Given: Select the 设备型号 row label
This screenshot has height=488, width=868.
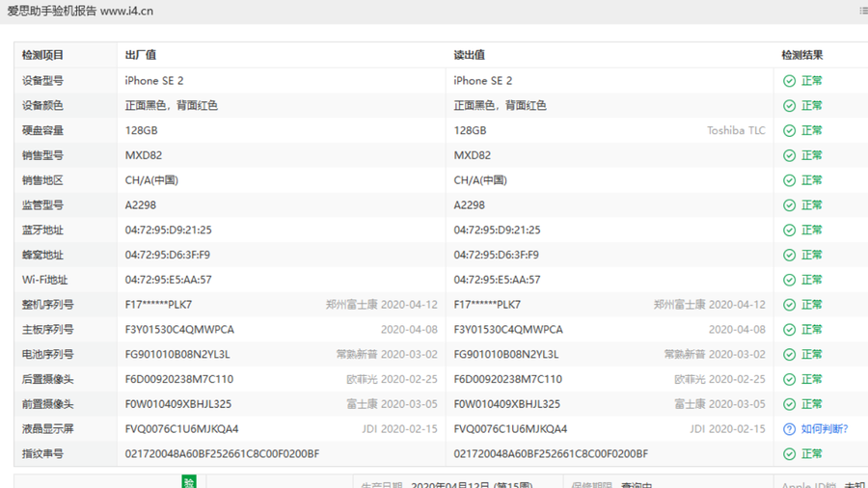Looking at the screenshot, I should tap(42, 81).
